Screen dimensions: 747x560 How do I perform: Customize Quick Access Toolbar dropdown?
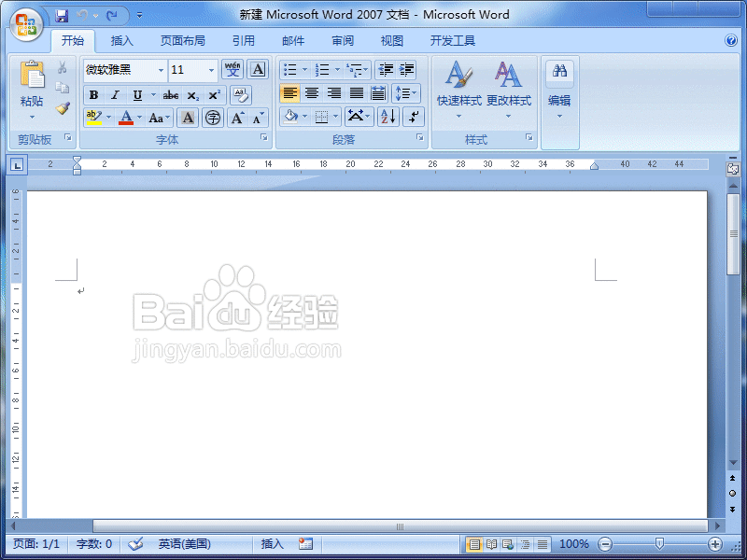click(x=139, y=16)
